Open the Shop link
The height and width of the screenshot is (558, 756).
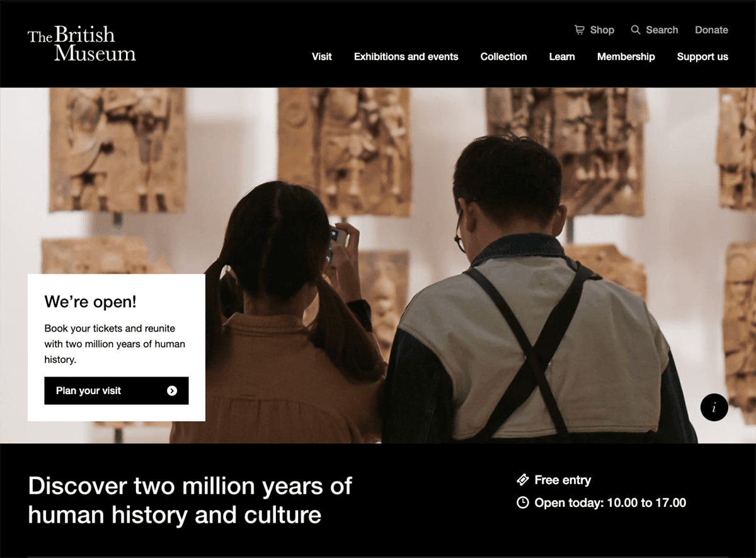coord(602,30)
